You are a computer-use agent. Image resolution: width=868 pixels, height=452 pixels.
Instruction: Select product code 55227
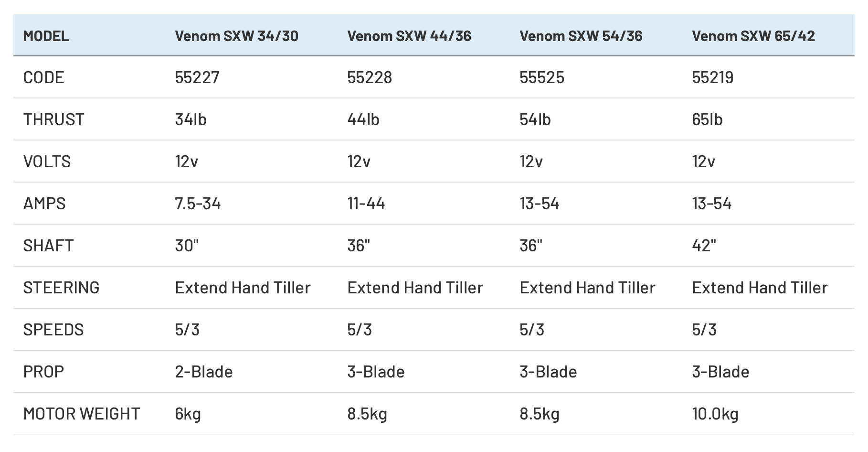(x=197, y=77)
